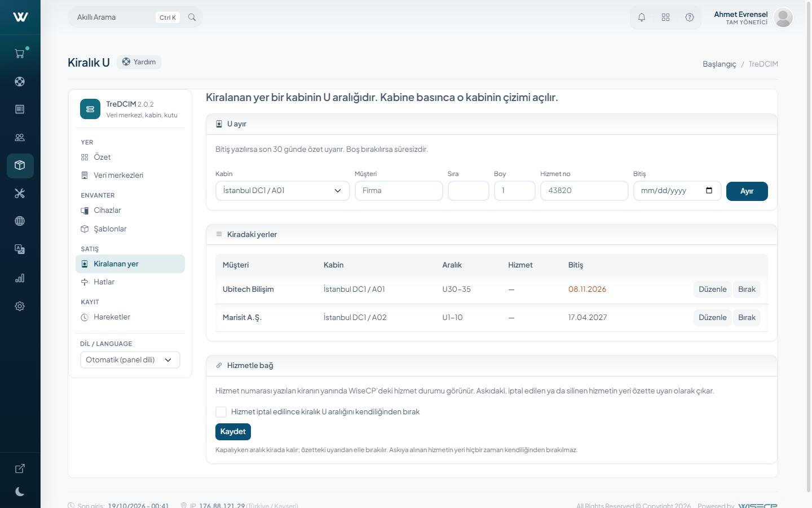
Task: Open the translation language sidebar icon
Action: coord(20,249)
